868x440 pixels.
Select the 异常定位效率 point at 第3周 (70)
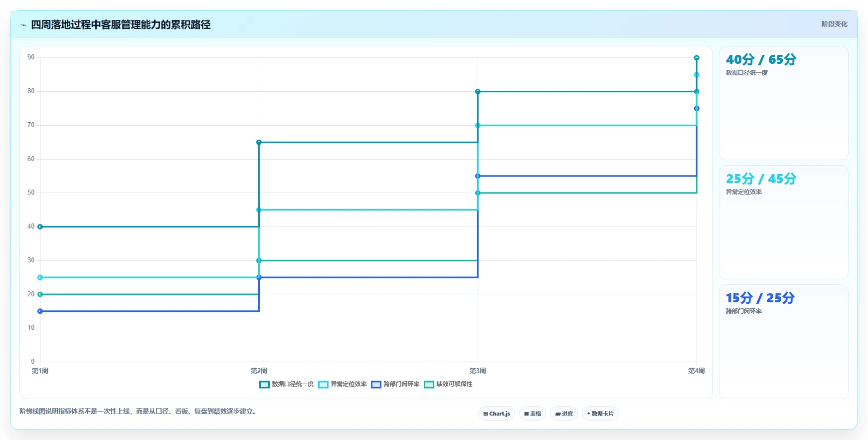tap(478, 125)
